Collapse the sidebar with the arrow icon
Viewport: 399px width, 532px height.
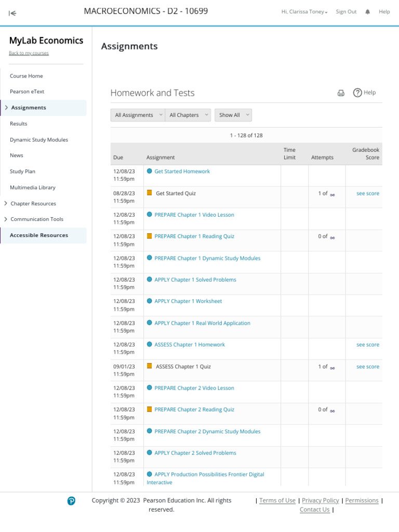pyautogui.click(x=12, y=13)
